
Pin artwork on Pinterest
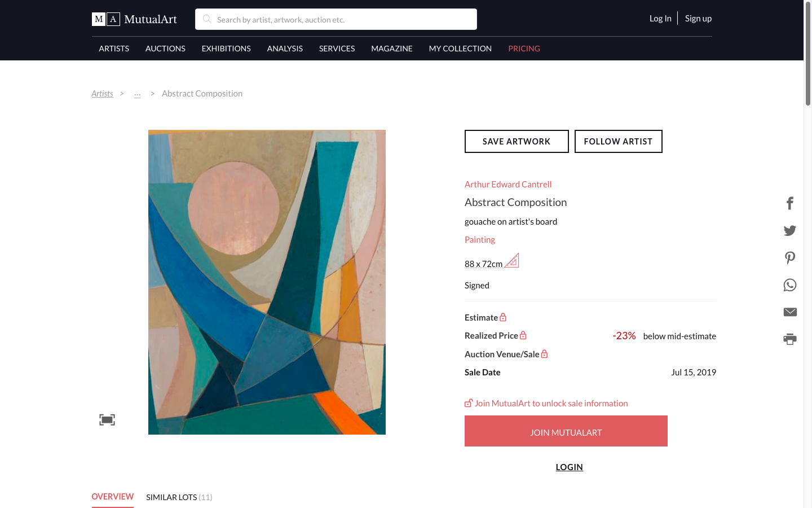790,258
